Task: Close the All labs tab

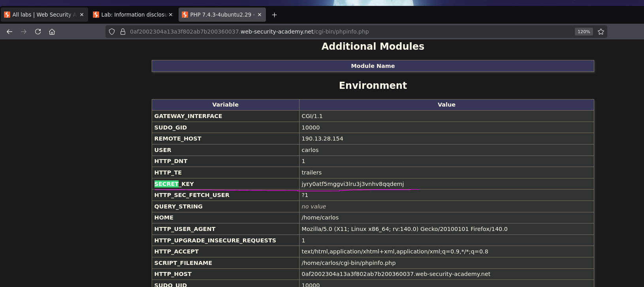Action: [82, 15]
